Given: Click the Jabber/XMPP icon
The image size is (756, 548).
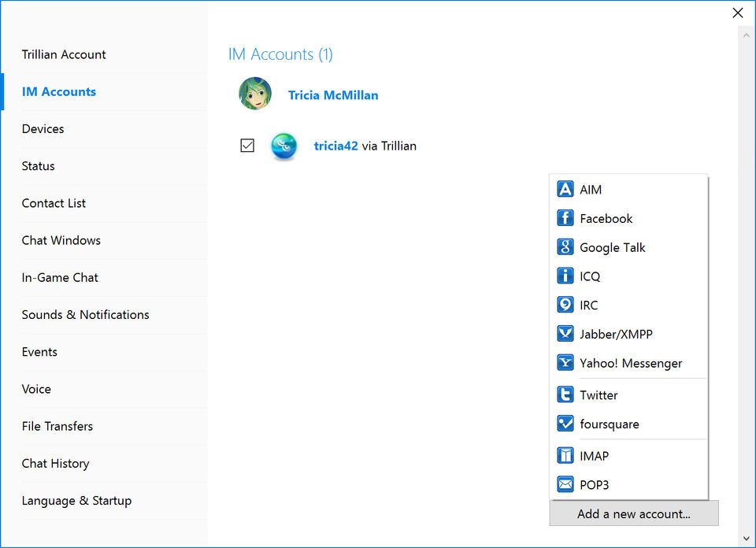Looking at the screenshot, I should [565, 334].
